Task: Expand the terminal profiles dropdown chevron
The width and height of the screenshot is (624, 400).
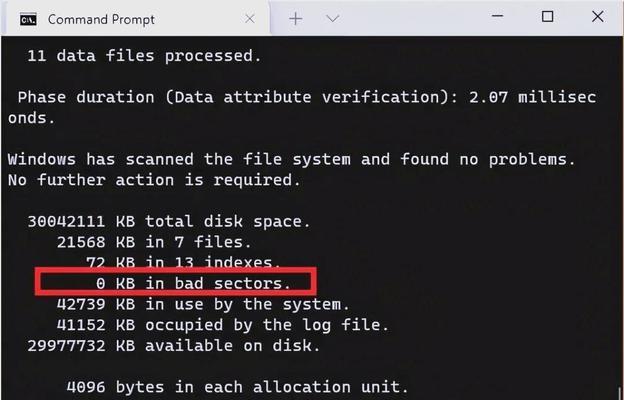Action: (332, 19)
